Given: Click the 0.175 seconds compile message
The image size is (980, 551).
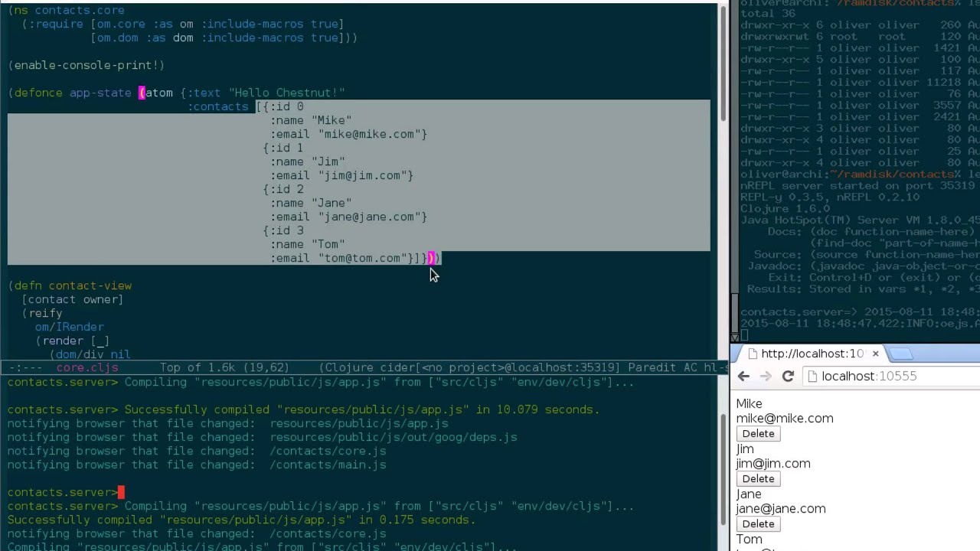Looking at the screenshot, I should pos(241,520).
